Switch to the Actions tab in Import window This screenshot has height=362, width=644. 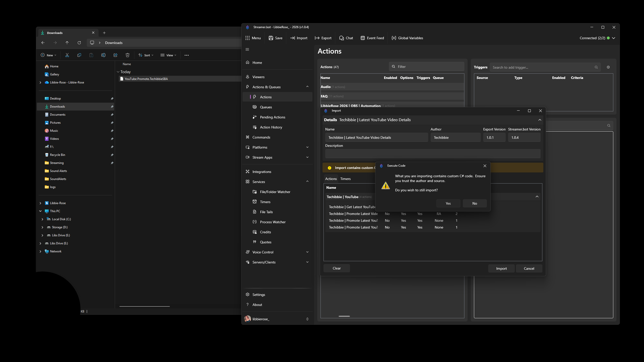(x=331, y=179)
